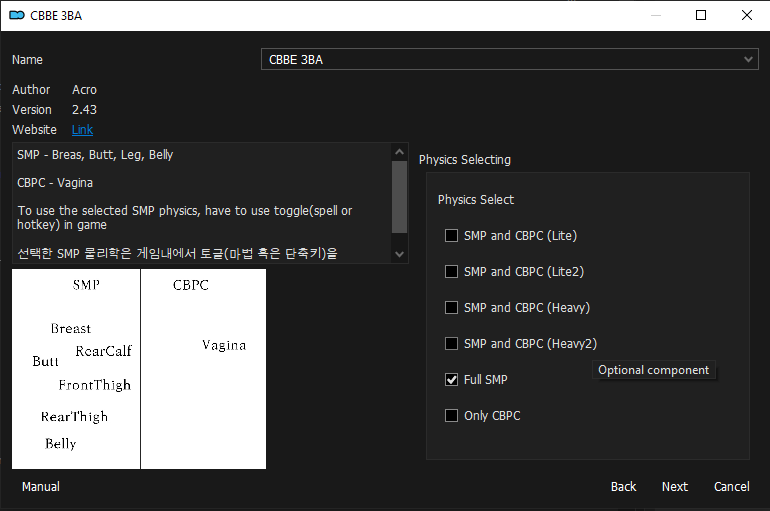Viewport: 770px width, 511px height.
Task: Click the version value '2.43'
Action: pyautogui.click(x=84, y=109)
